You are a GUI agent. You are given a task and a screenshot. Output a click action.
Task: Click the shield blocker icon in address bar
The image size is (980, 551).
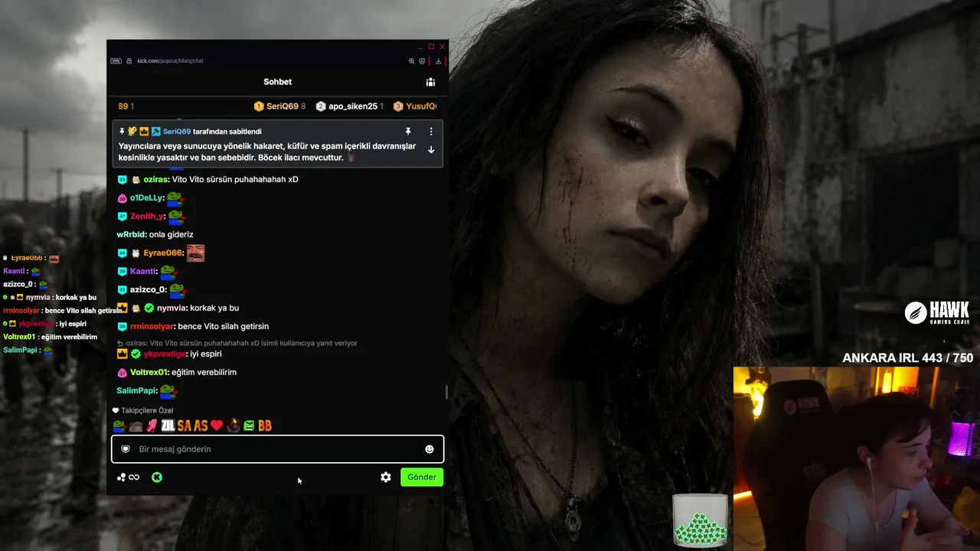point(422,61)
